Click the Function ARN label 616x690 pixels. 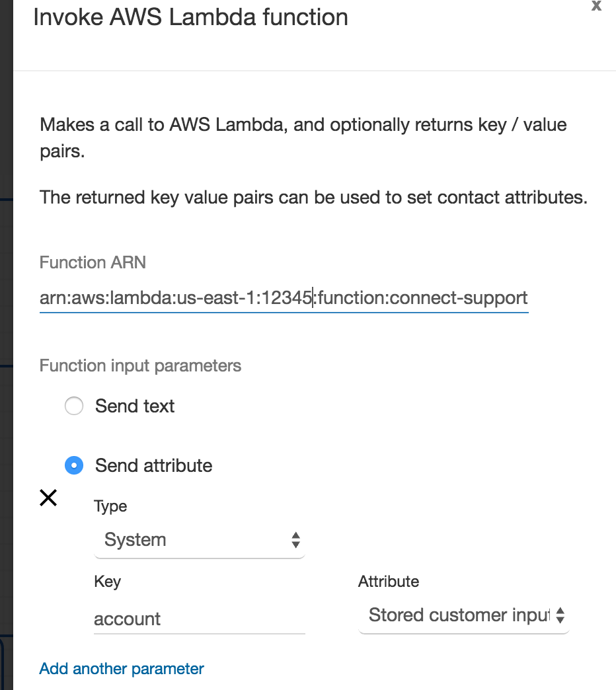(x=93, y=262)
